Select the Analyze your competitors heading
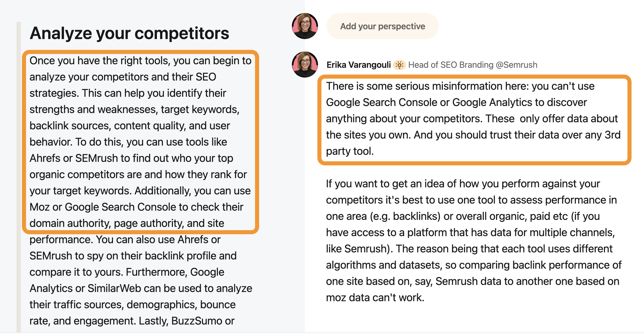644x334 pixels. (x=129, y=33)
